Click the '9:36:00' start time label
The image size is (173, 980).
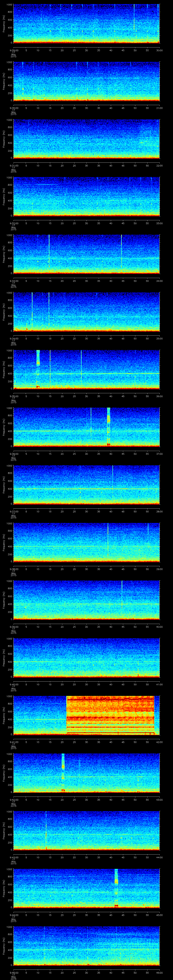(14, 454)
